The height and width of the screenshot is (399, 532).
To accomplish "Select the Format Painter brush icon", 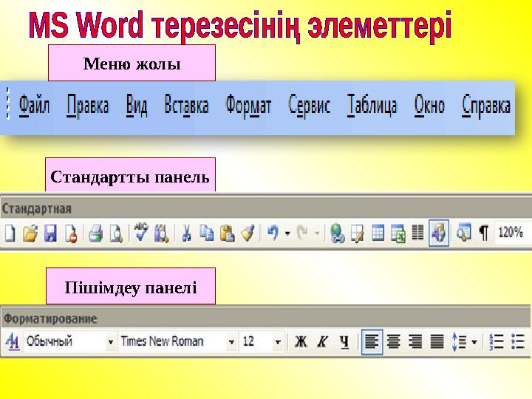I will click(x=248, y=233).
